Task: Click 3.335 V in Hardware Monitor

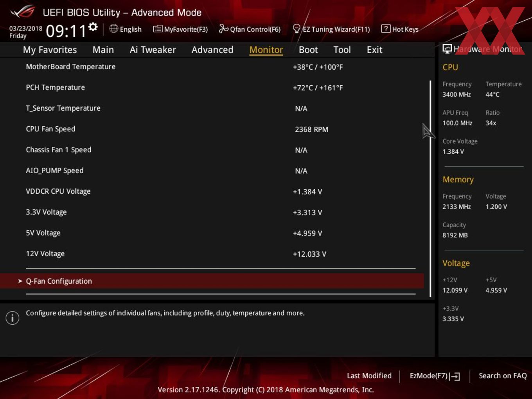Action: pos(453,319)
